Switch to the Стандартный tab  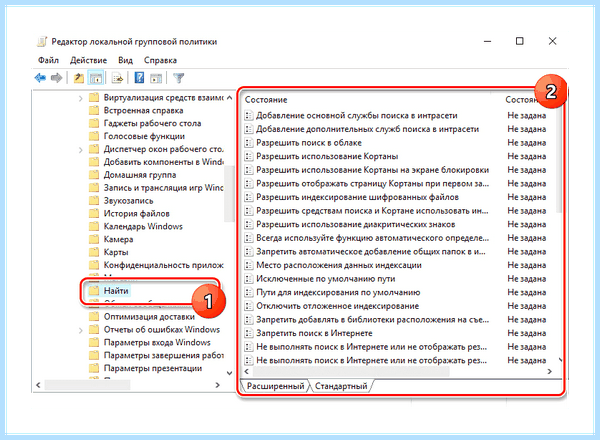pos(341,386)
